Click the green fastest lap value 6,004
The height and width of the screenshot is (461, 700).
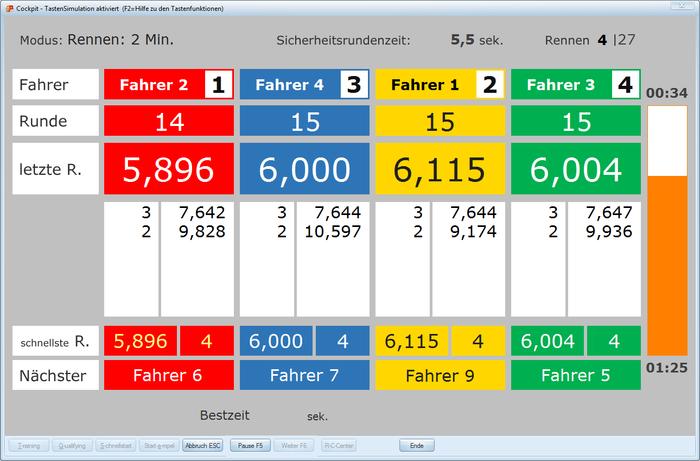coord(547,341)
